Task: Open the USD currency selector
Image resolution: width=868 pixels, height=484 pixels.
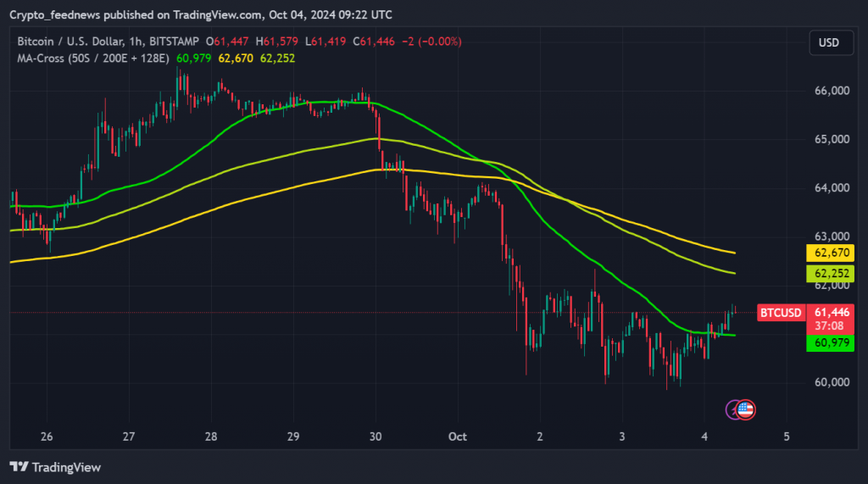Action: pos(828,42)
